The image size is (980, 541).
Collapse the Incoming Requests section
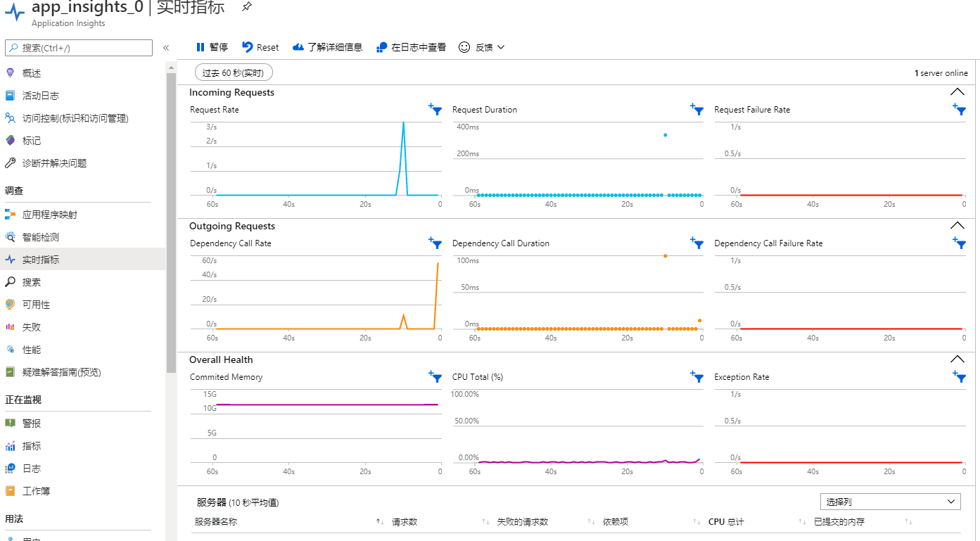(x=957, y=92)
